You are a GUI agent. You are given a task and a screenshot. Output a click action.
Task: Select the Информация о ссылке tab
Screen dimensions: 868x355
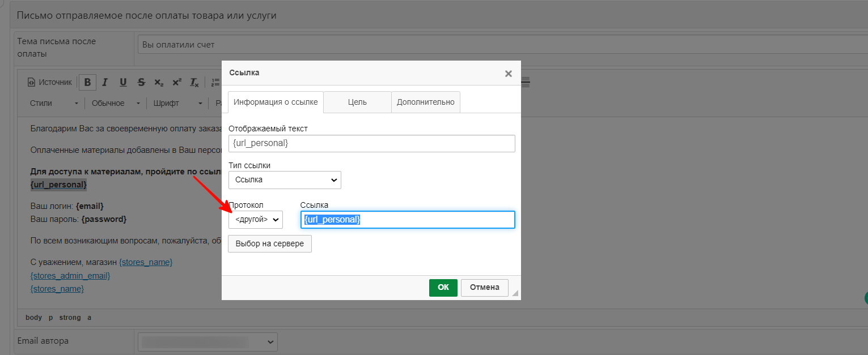pyautogui.click(x=276, y=102)
